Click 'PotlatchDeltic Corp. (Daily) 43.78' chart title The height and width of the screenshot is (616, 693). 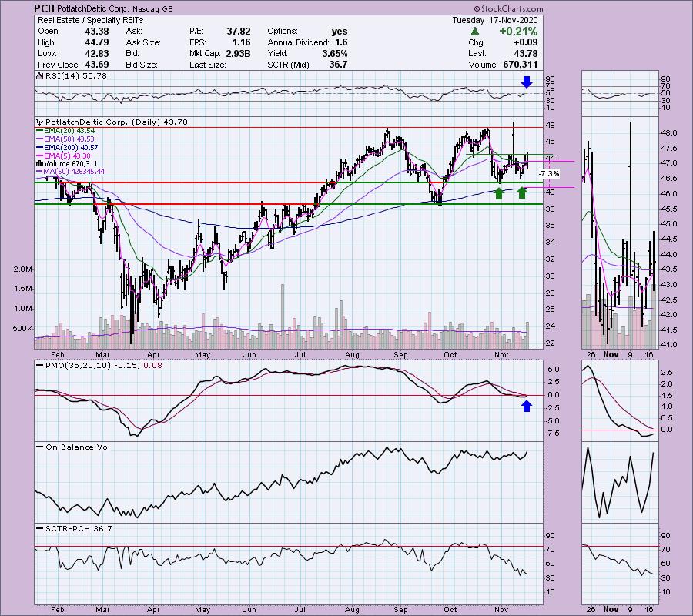click(x=117, y=122)
